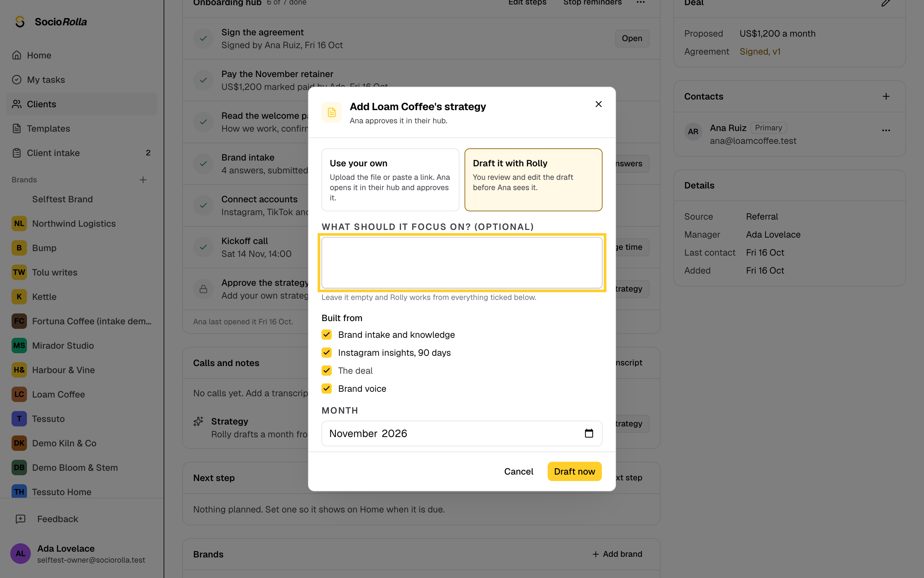Viewport: 924px width, 578px height.
Task: Open the Feedback icon in the sidebar
Action: pyautogui.click(x=20, y=519)
